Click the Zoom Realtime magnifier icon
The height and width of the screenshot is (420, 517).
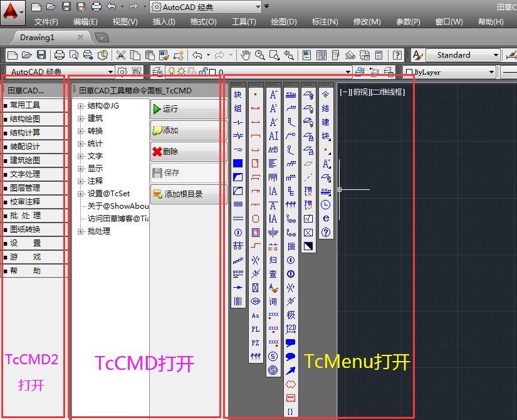pos(260,55)
